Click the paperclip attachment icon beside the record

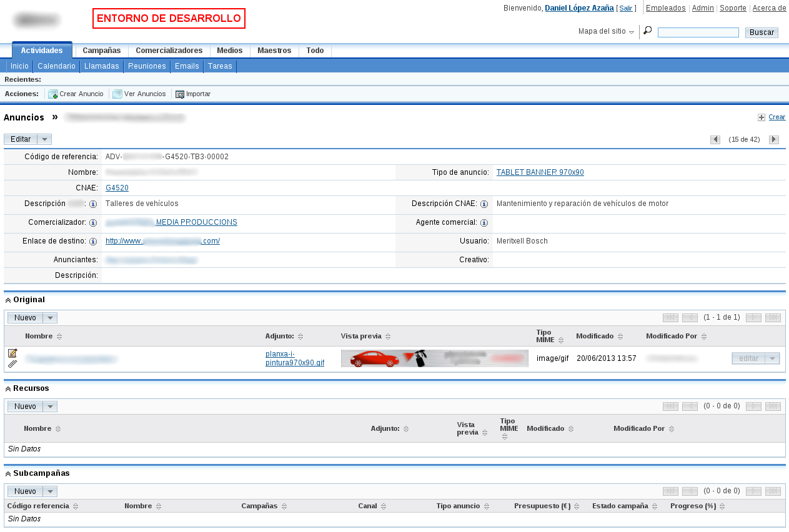pyautogui.click(x=11, y=363)
